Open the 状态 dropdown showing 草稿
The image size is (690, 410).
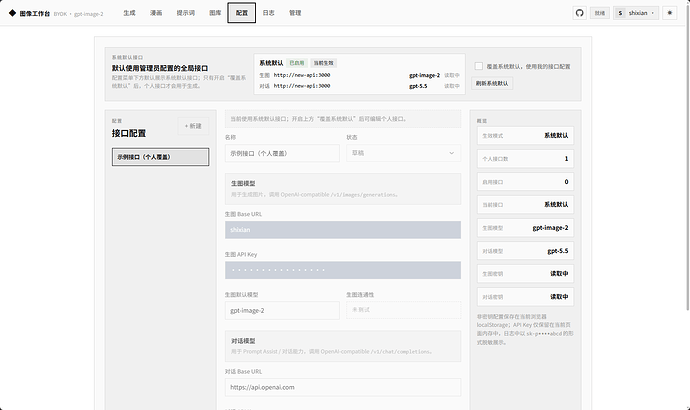404,153
